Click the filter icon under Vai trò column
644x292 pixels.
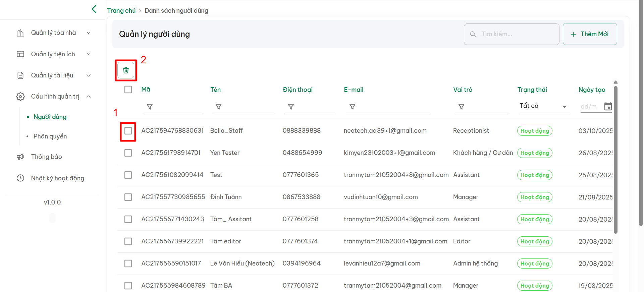point(461,107)
